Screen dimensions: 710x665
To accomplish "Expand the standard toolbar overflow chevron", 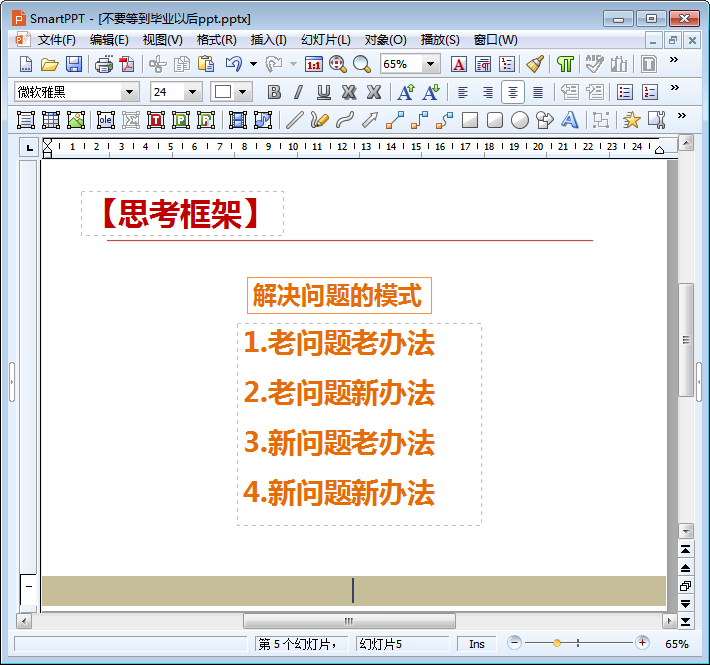I will [x=674, y=59].
